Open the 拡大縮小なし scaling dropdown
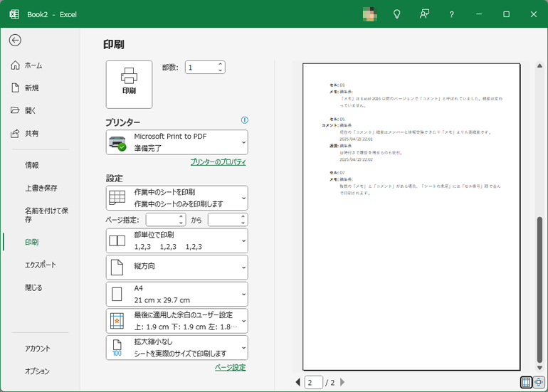The image size is (548, 392). point(176,348)
